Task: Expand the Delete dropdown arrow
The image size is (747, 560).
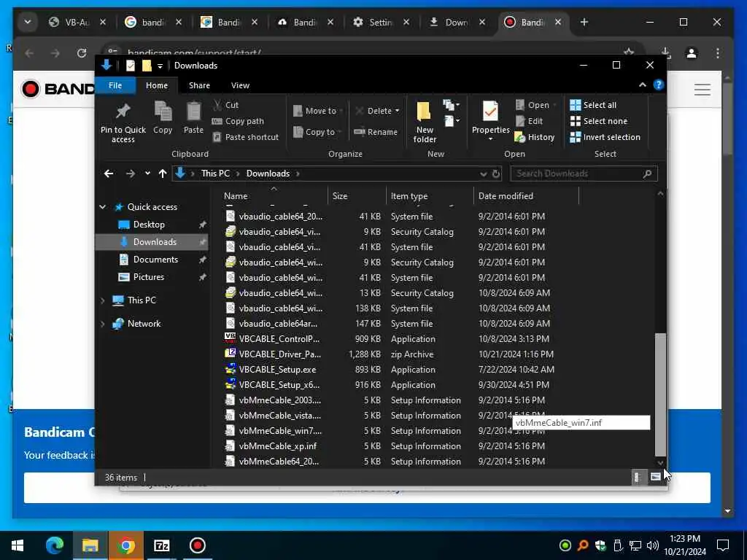Action: click(x=398, y=111)
